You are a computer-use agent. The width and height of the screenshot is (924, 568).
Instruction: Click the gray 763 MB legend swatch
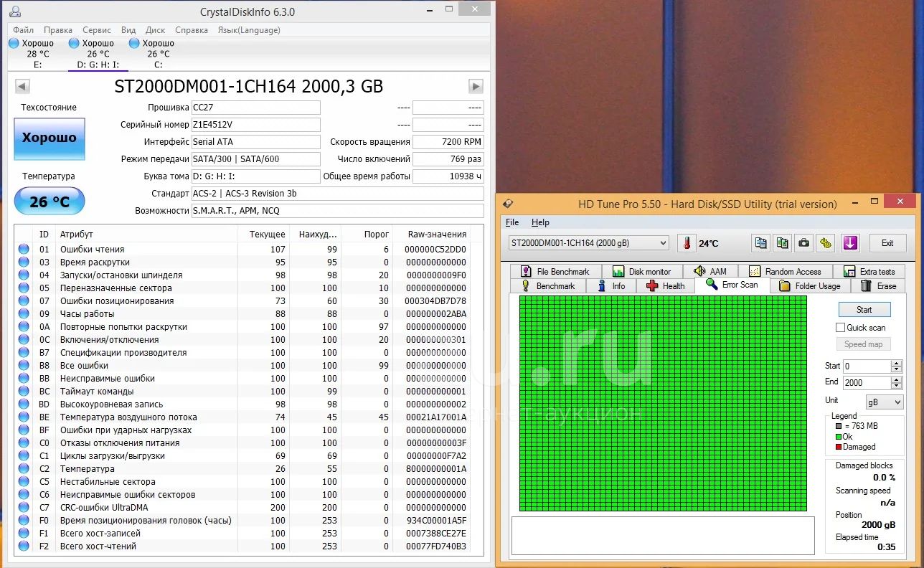pyautogui.click(x=839, y=426)
